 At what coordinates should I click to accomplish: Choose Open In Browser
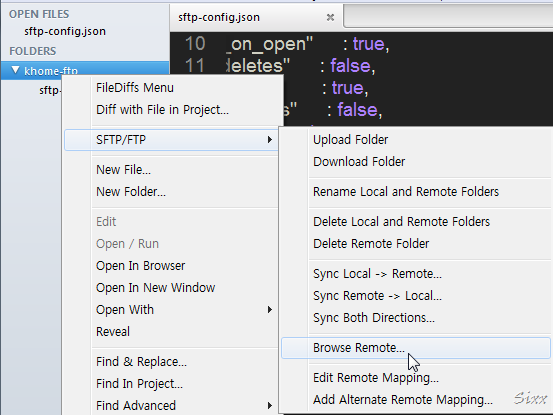140,266
